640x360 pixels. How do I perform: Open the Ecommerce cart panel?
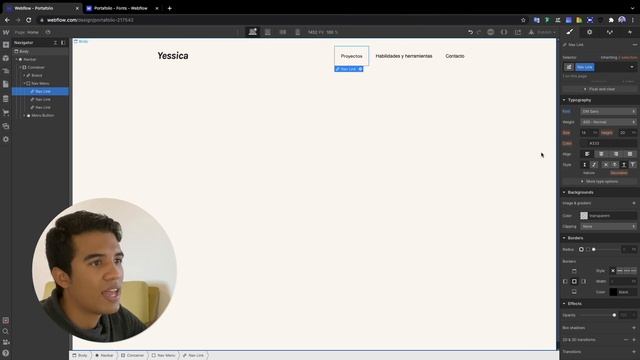[x=6, y=112]
